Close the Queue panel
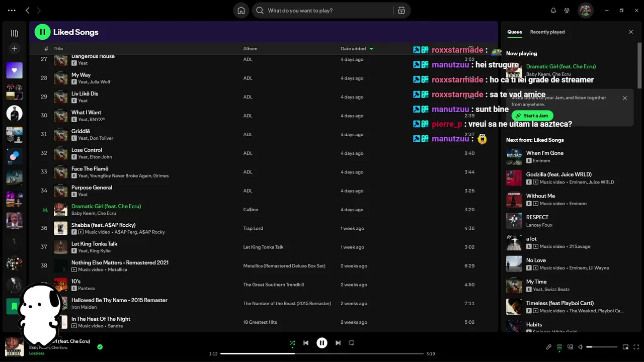Viewport: 644px width, 362px height. [631, 32]
